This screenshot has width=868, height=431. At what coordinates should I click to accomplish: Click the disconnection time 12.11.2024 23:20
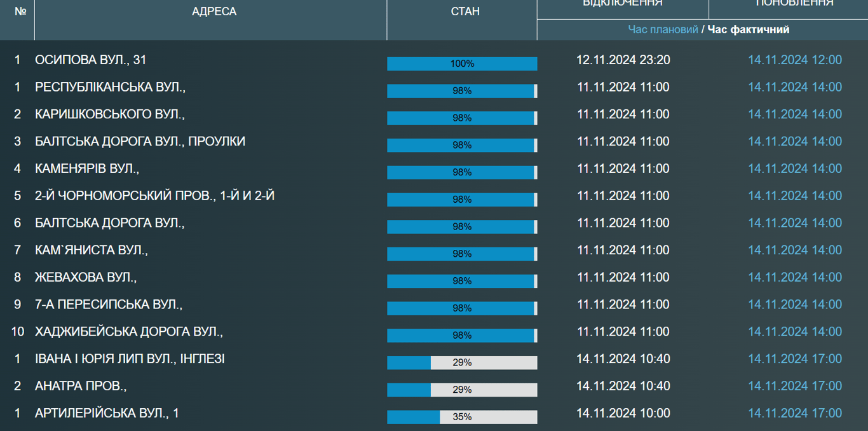click(623, 60)
